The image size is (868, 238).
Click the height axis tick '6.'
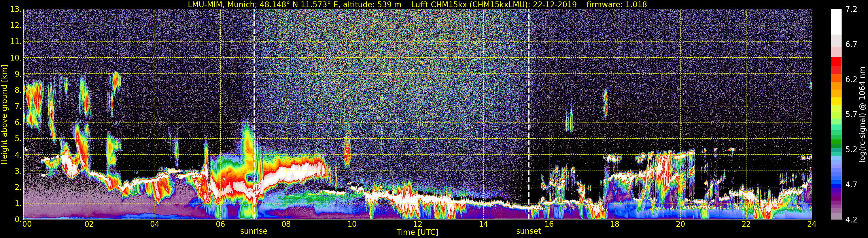tap(18, 122)
